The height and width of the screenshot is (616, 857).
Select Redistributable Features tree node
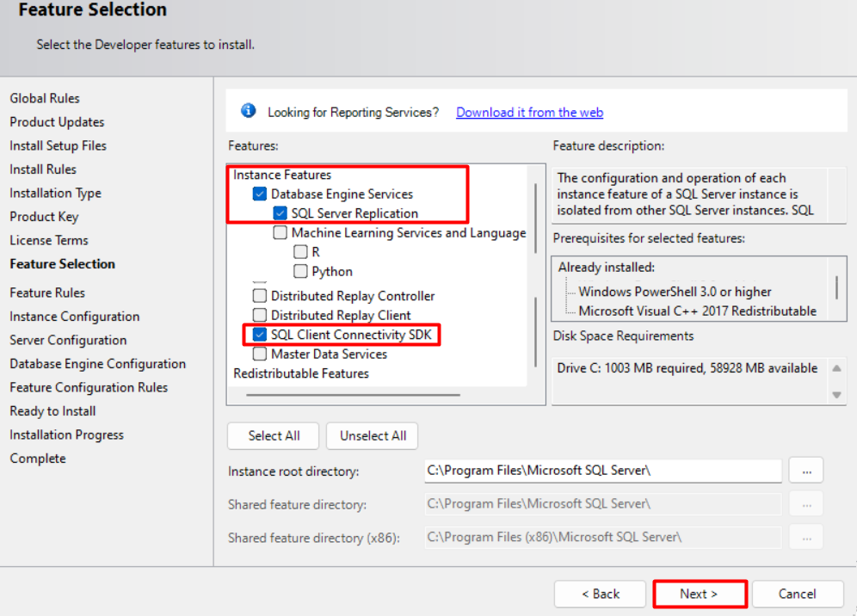click(x=301, y=373)
